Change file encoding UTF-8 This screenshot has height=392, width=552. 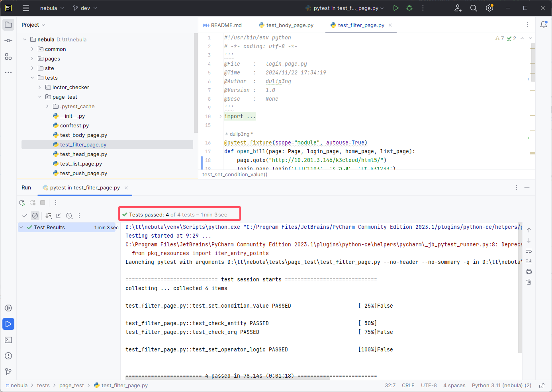coord(429,386)
